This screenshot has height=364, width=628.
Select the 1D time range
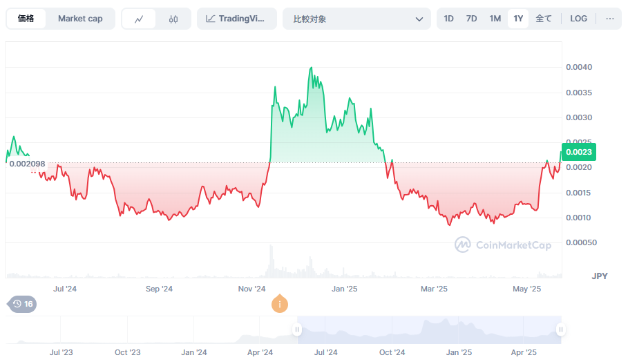click(x=448, y=19)
